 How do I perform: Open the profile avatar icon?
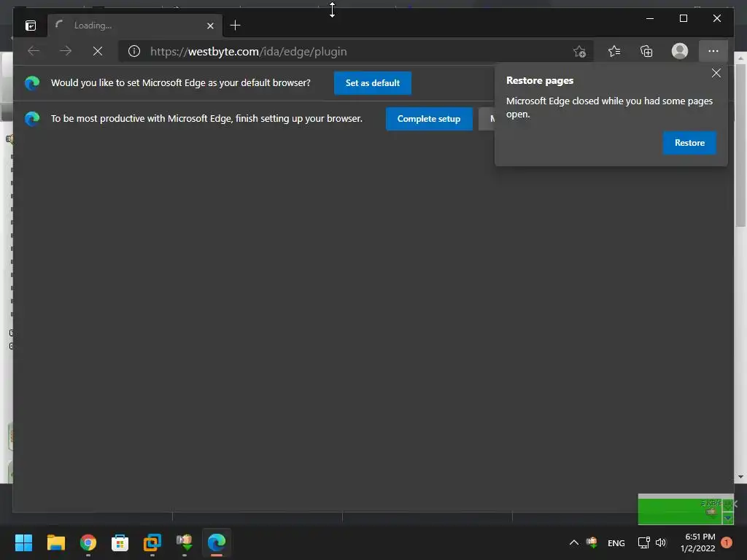click(x=680, y=51)
